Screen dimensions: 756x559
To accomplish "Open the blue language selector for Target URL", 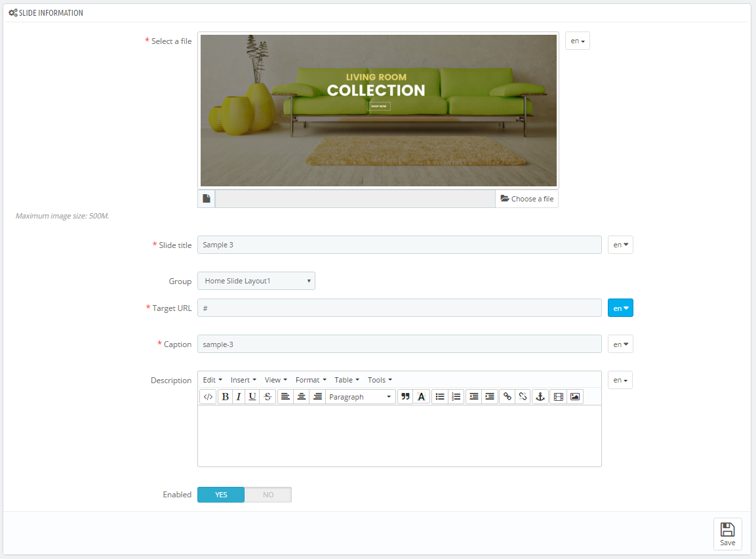I will coord(620,308).
